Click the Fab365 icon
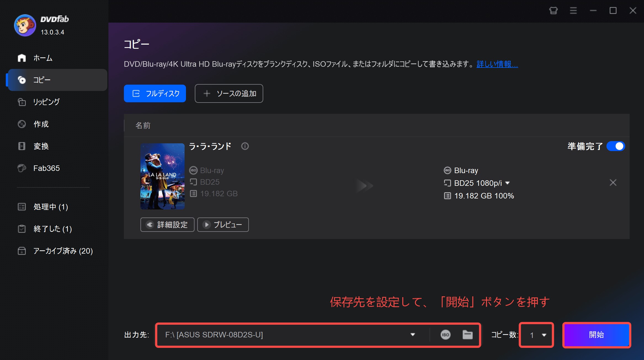This screenshot has height=360, width=644. click(x=22, y=168)
